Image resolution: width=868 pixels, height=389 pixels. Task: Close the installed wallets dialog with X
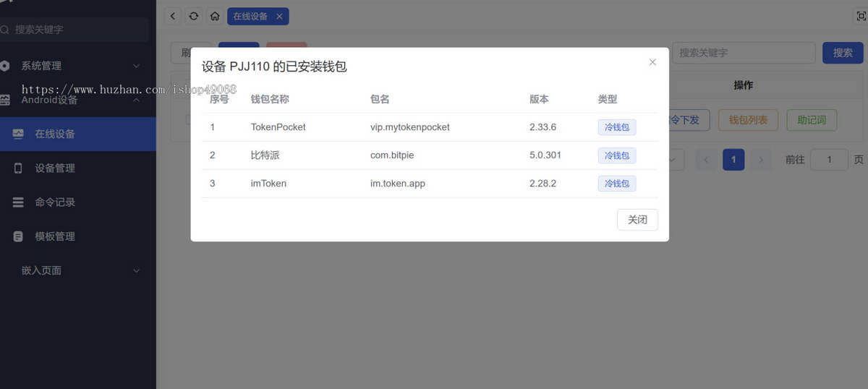[652, 62]
